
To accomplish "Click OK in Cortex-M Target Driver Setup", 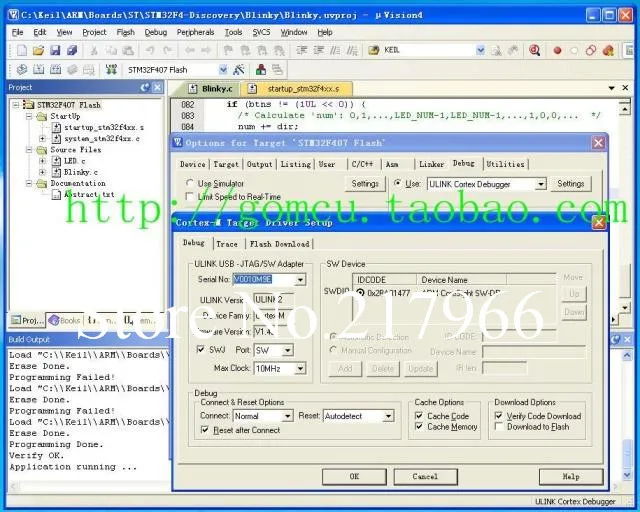I will 354,476.
